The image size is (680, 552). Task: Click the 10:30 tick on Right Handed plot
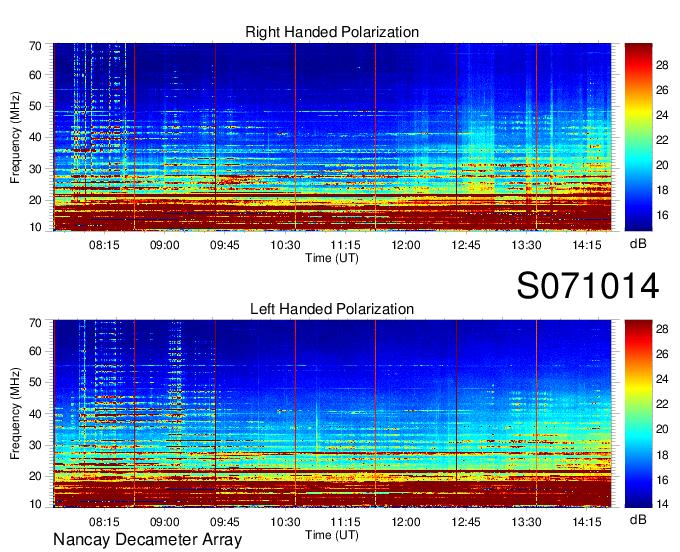pyautogui.click(x=285, y=245)
